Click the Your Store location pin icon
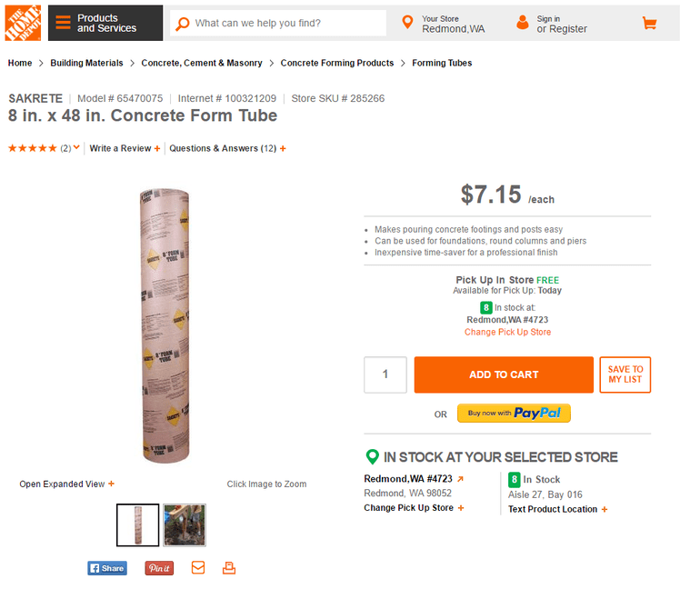 click(407, 23)
